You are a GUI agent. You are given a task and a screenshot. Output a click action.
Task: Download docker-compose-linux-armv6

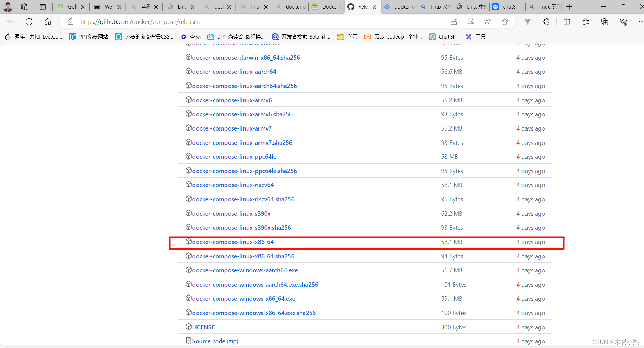232,100
